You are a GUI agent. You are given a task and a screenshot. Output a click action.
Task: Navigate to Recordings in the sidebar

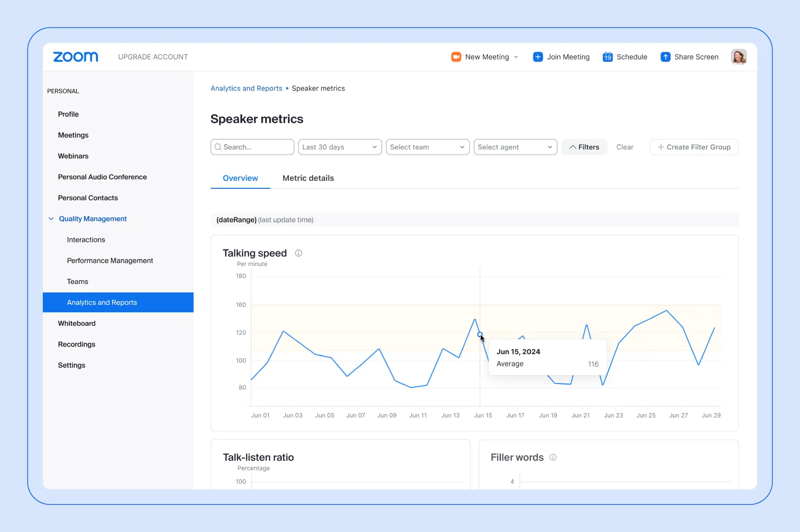76,344
